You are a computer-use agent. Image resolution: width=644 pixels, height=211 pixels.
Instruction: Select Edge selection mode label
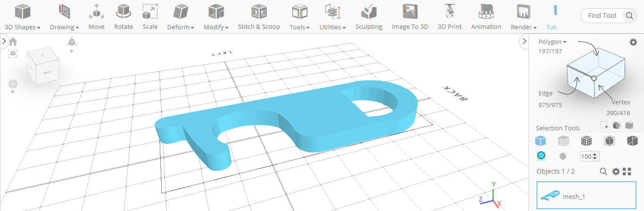coord(545,93)
